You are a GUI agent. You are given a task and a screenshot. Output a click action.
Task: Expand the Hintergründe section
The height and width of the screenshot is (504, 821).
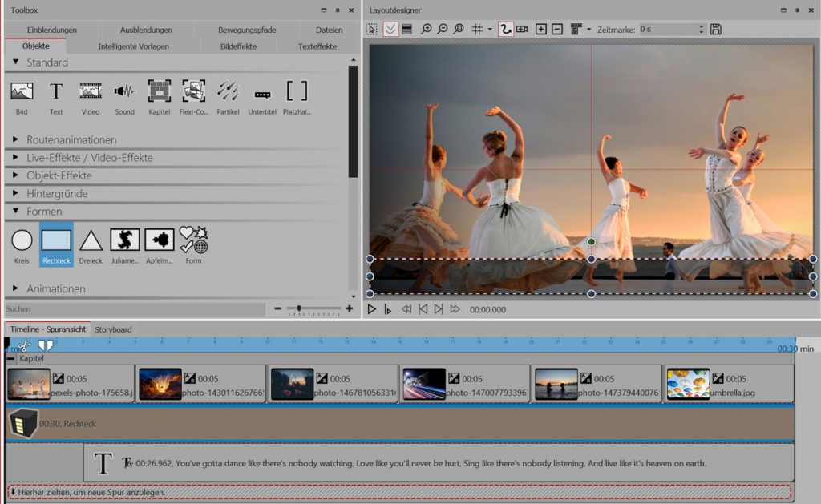pyautogui.click(x=56, y=193)
